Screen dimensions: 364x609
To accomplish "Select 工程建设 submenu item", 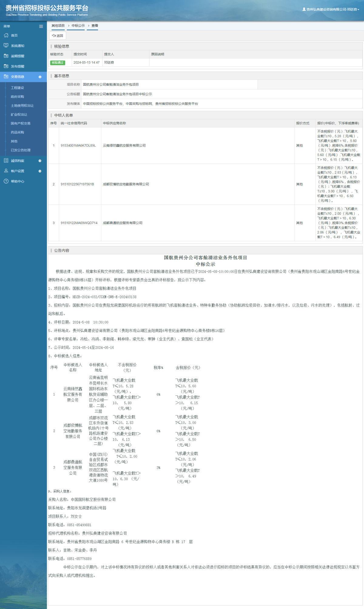I will tap(17, 88).
